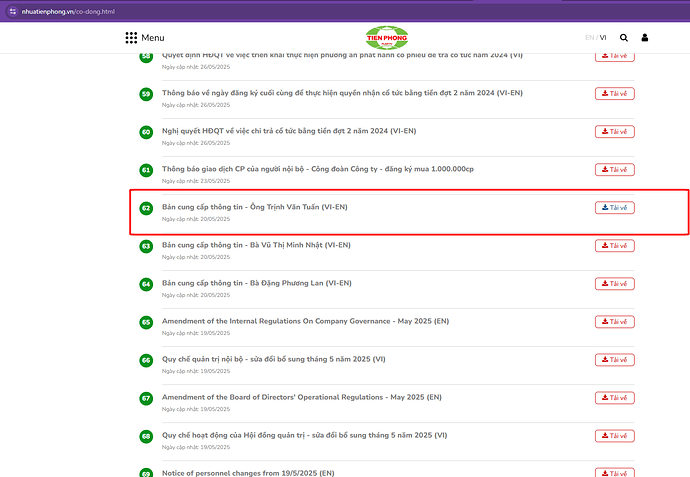Download Bà Đặng Phương Lan document
Image resolution: width=690 pixels, height=477 pixels.
coord(615,284)
